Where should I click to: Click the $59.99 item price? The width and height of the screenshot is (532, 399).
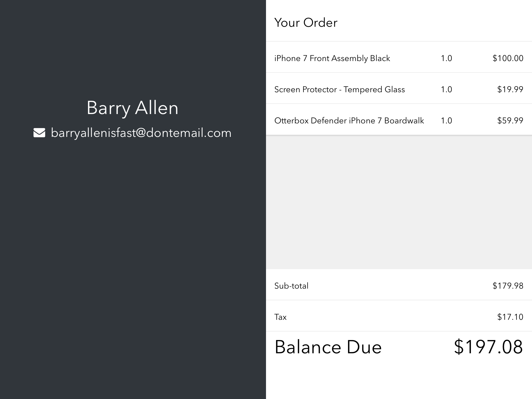coord(510,121)
